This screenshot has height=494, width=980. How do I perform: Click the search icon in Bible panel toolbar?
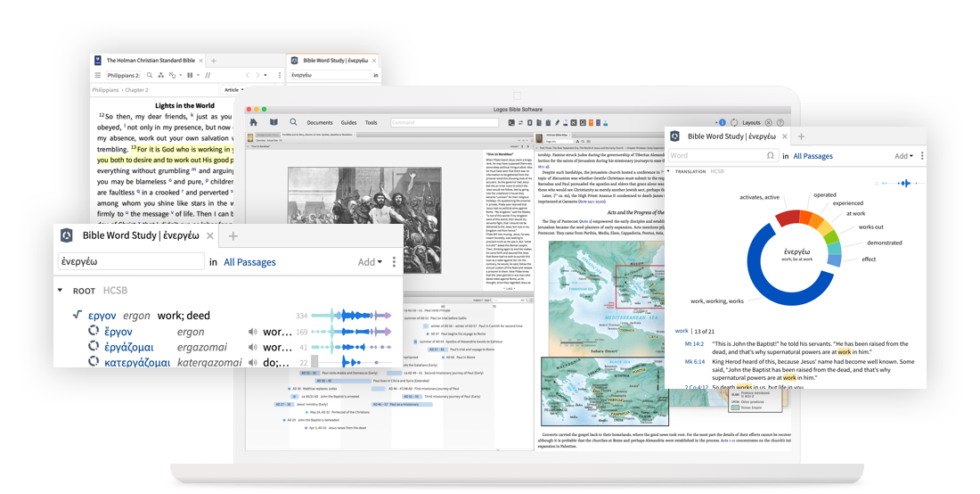tap(150, 75)
